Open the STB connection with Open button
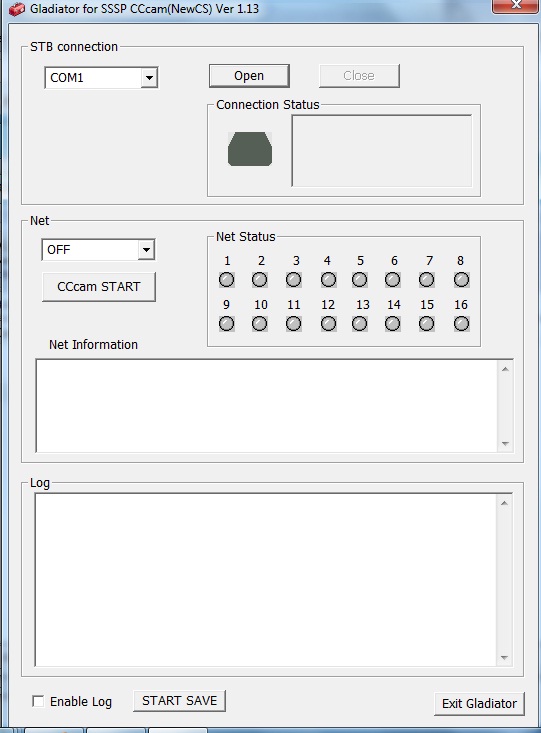This screenshot has height=733, width=541. coord(249,76)
